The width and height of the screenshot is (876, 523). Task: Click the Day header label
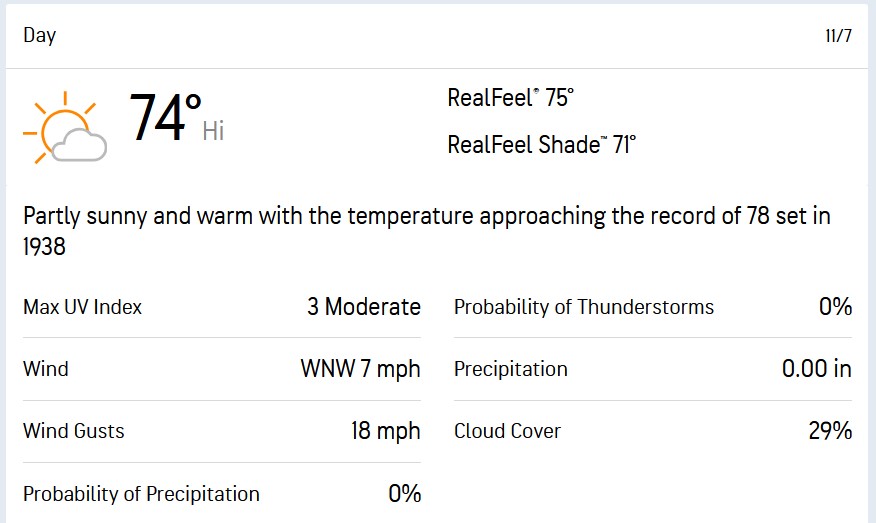(x=40, y=36)
